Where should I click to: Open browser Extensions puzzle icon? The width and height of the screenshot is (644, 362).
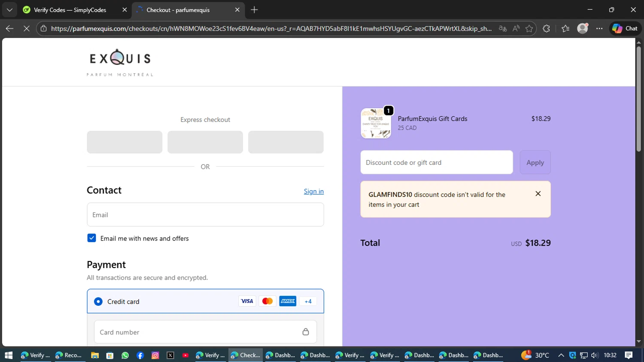(x=546, y=28)
